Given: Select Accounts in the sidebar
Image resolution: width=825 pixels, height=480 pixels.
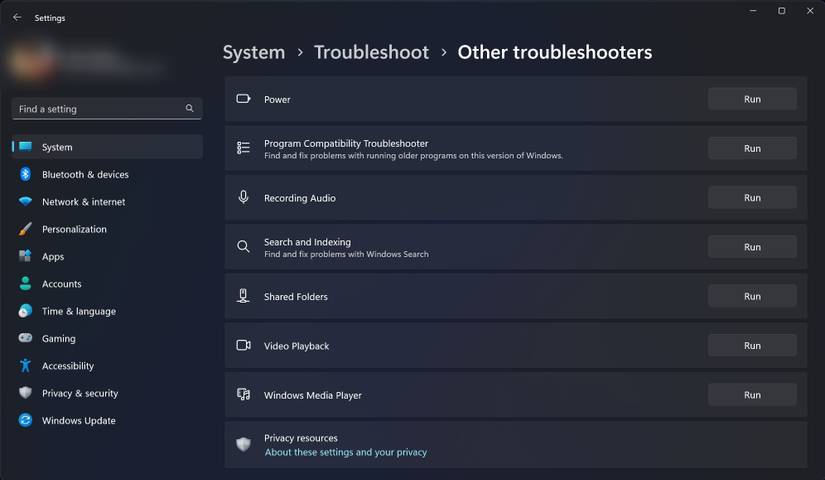Looking at the screenshot, I should point(61,284).
